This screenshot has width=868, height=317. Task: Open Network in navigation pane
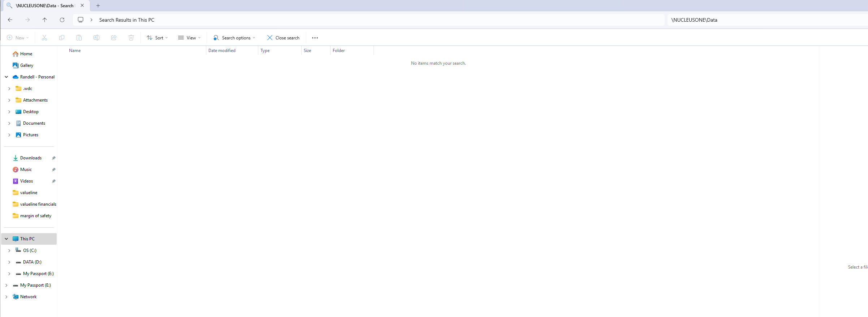pyautogui.click(x=28, y=297)
